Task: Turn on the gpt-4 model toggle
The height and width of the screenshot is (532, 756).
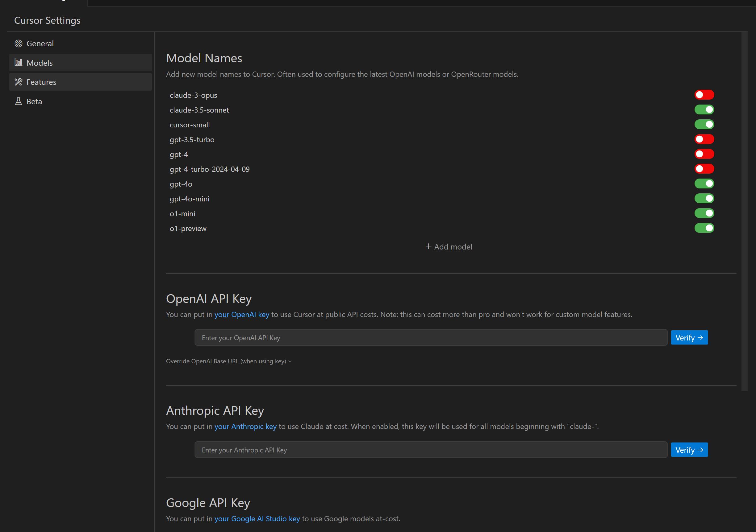Action: point(704,154)
